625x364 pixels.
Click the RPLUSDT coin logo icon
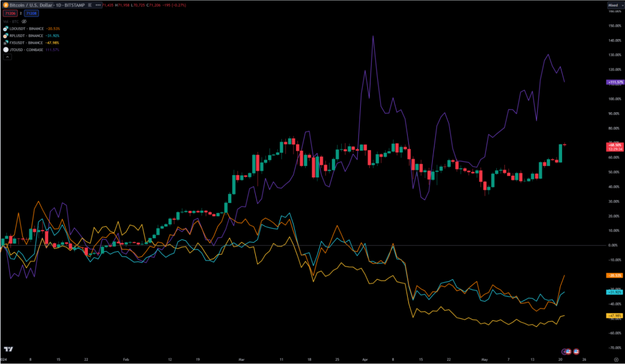point(5,36)
